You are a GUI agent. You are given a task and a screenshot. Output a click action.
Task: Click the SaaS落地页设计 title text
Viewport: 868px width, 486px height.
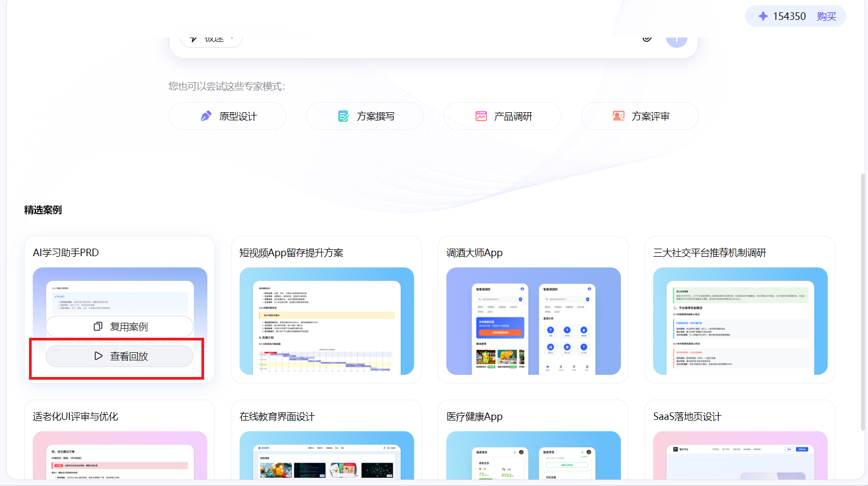[x=687, y=416]
